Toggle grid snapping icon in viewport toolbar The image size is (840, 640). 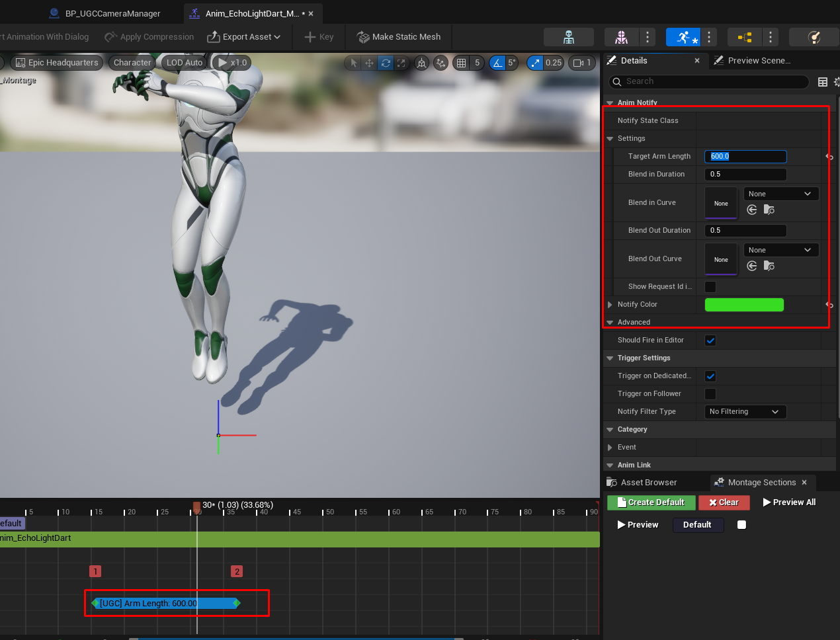[x=461, y=63]
